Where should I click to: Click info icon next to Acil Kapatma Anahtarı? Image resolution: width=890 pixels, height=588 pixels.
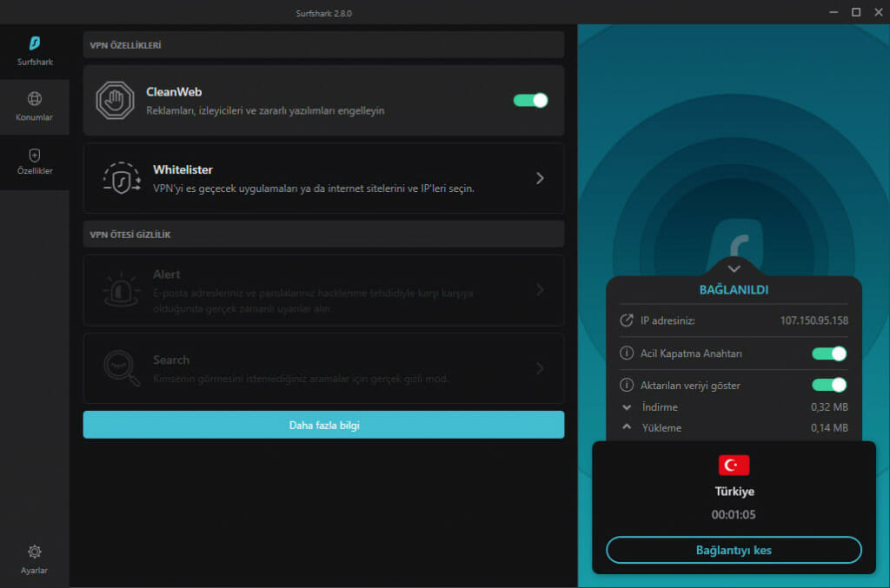(x=626, y=353)
